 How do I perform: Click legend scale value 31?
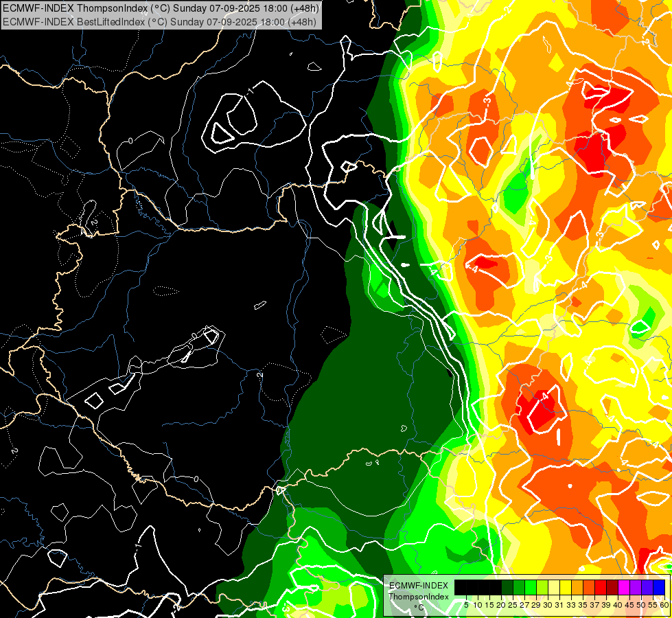point(559,605)
